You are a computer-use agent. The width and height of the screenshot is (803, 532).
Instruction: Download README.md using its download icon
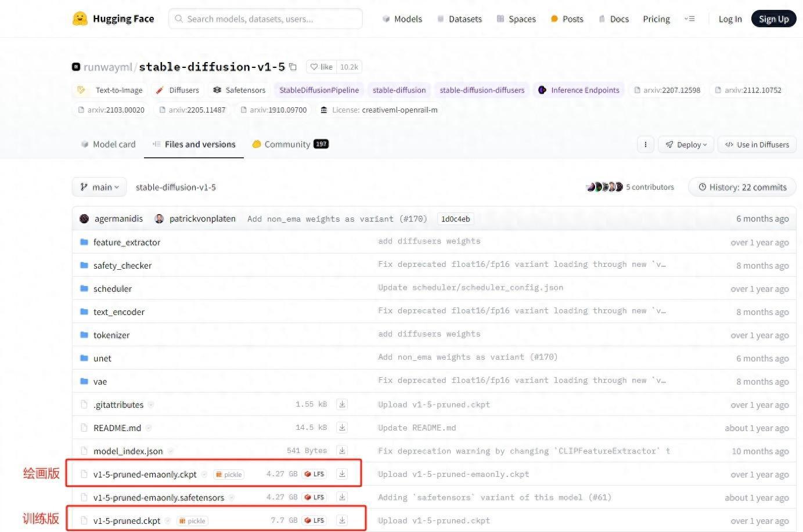tap(342, 428)
